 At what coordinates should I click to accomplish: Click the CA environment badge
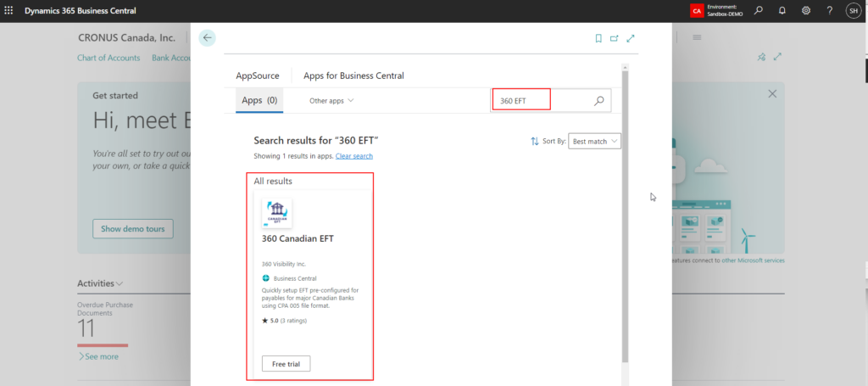point(697,10)
